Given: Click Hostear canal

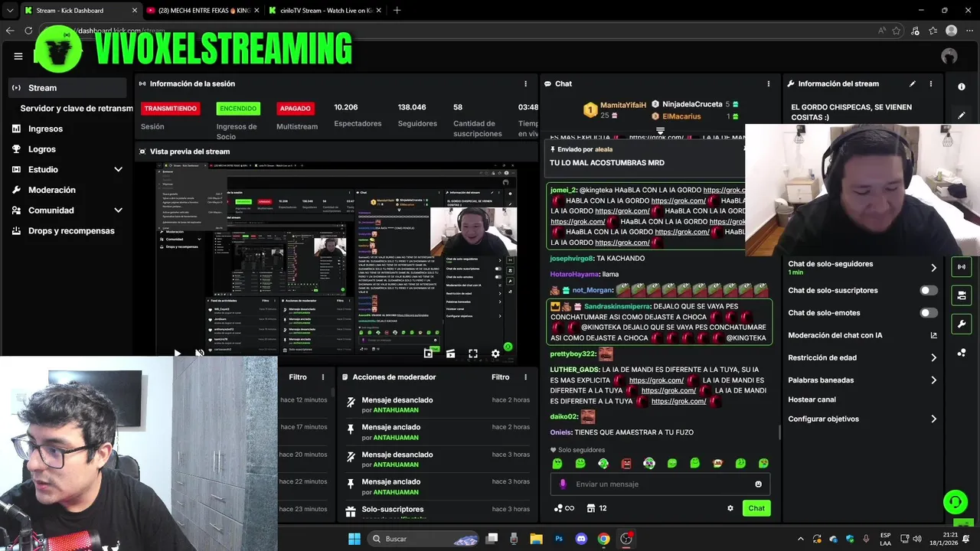Looking at the screenshot, I should (812, 399).
